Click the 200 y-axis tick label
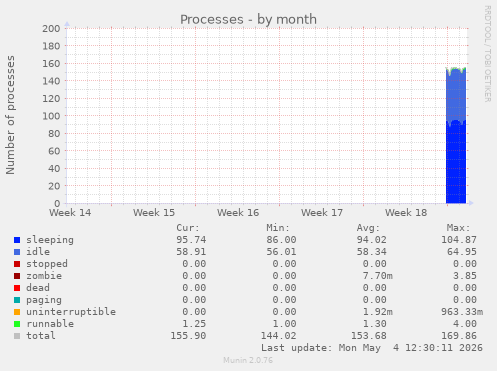 pyautogui.click(x=51, y=28)
